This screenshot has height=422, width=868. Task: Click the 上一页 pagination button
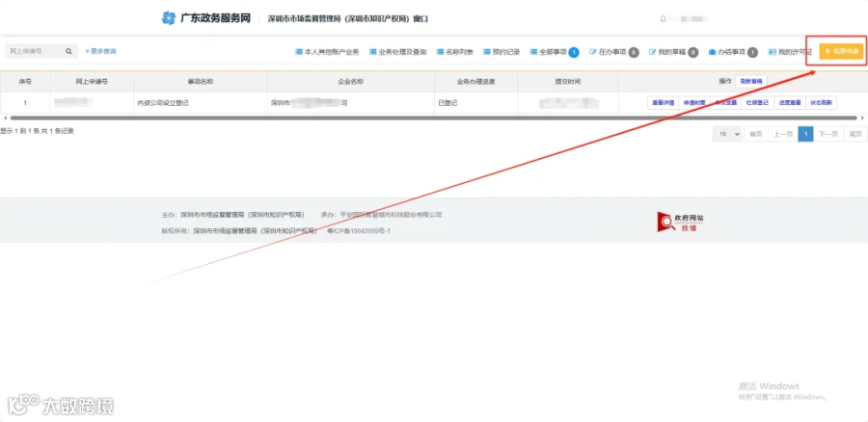pyautogui.click(x=783, y=134)
